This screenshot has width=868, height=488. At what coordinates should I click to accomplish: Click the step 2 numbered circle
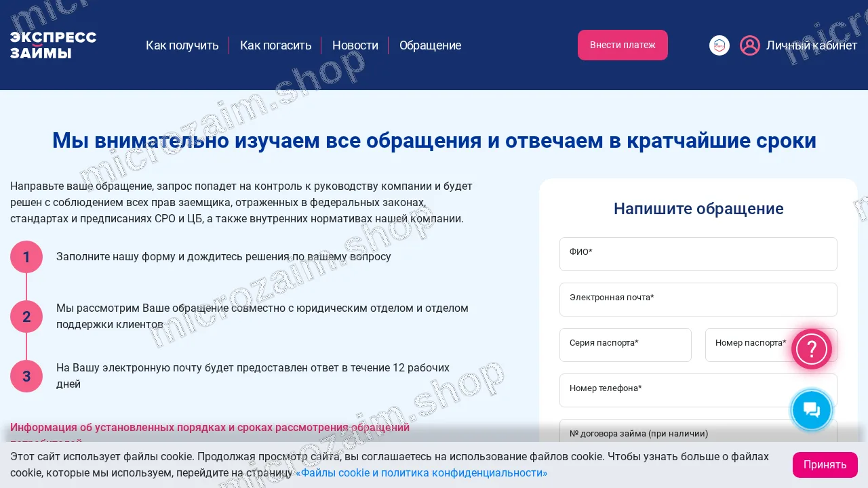(26, 317)
